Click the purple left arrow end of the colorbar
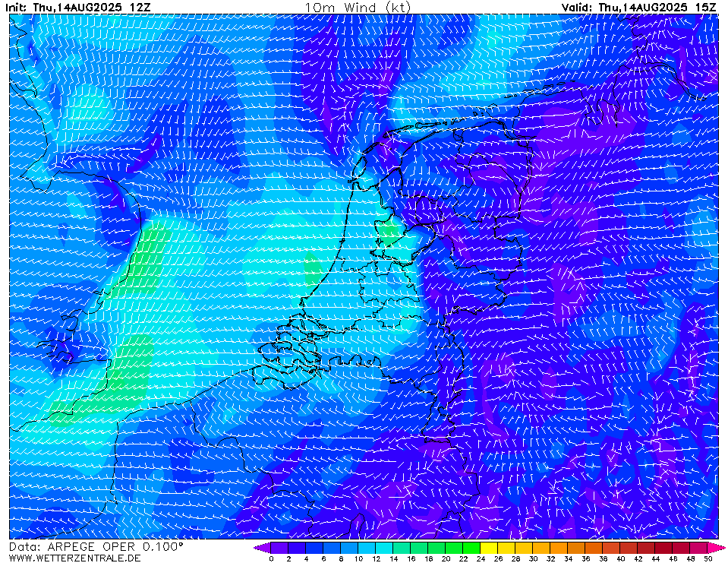 coord(262,548)
